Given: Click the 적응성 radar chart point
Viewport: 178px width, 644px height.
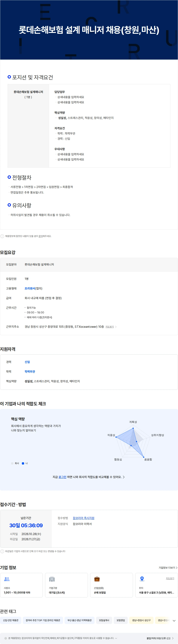Looking at the screenshot, I should click(x=116, y=437).
